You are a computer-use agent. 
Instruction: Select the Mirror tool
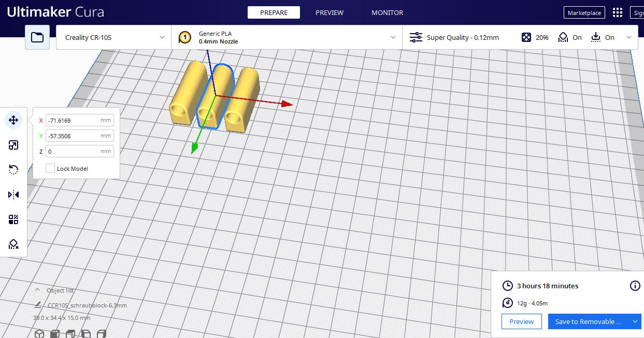pyautogui.click(x=13, y=195)
